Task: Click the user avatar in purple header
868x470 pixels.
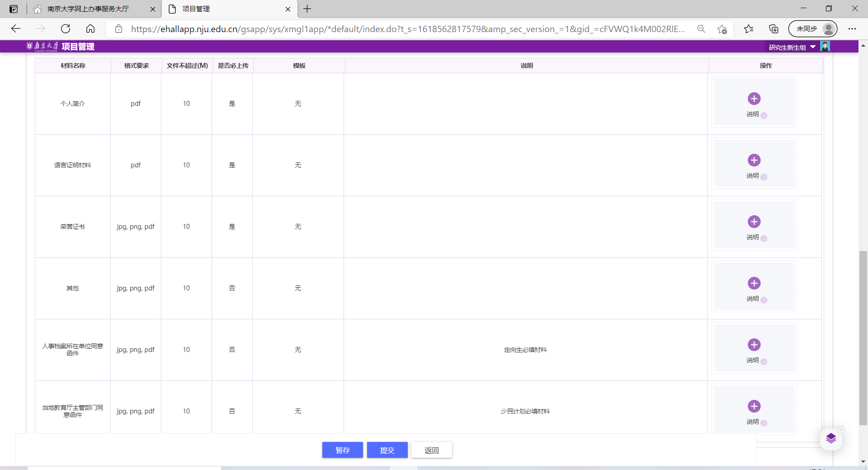Action: (825, 47)
